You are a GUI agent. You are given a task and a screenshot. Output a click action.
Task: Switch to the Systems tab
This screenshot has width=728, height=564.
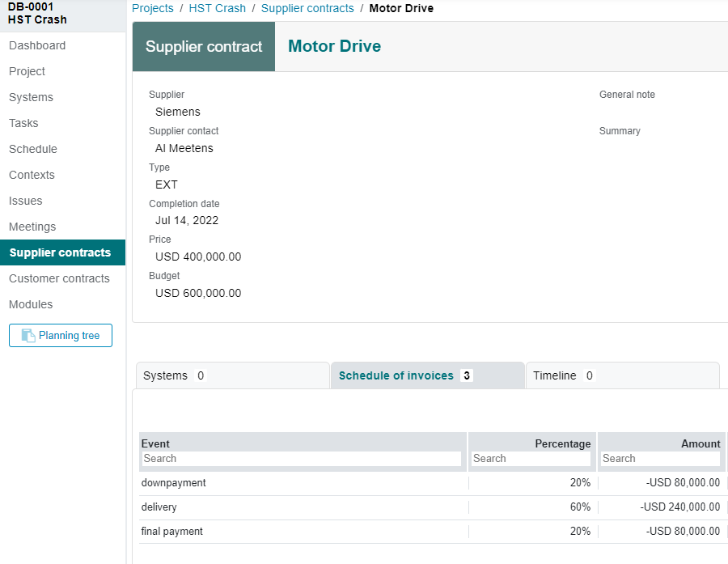[233, 375]
